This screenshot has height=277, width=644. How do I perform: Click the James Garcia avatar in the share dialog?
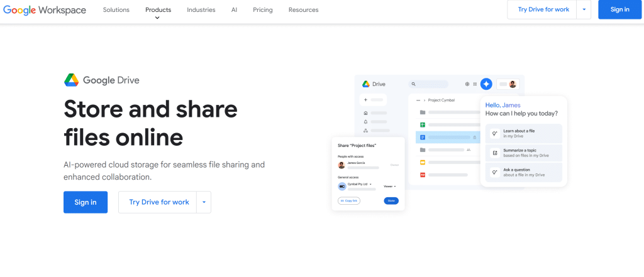tap(341, 165)
